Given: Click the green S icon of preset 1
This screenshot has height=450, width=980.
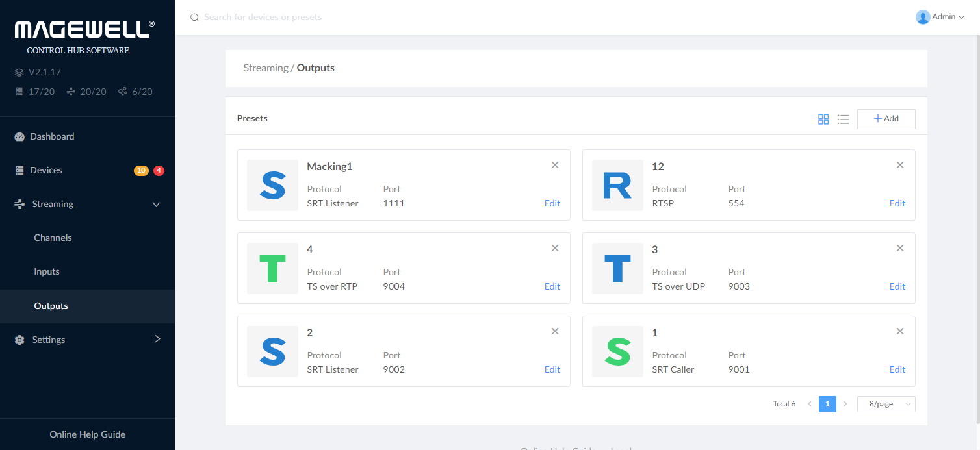Looking at the screenshot, I should click(617, 351).
